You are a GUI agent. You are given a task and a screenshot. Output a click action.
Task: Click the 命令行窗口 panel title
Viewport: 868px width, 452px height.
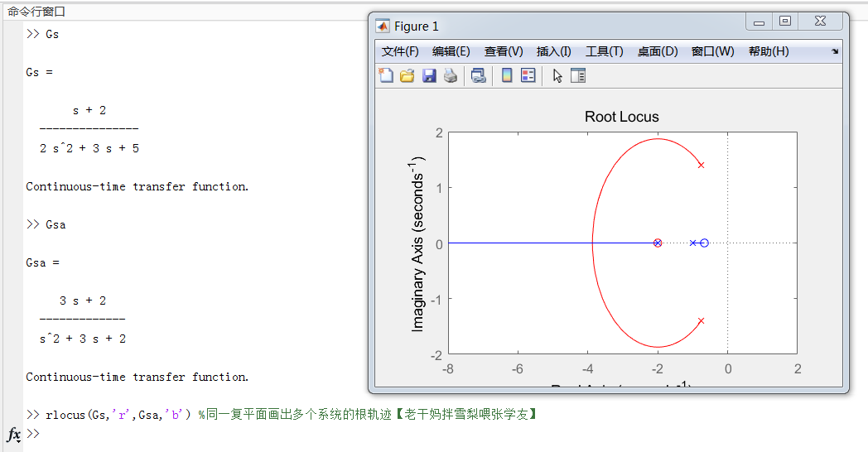click(x=36, y=12)
